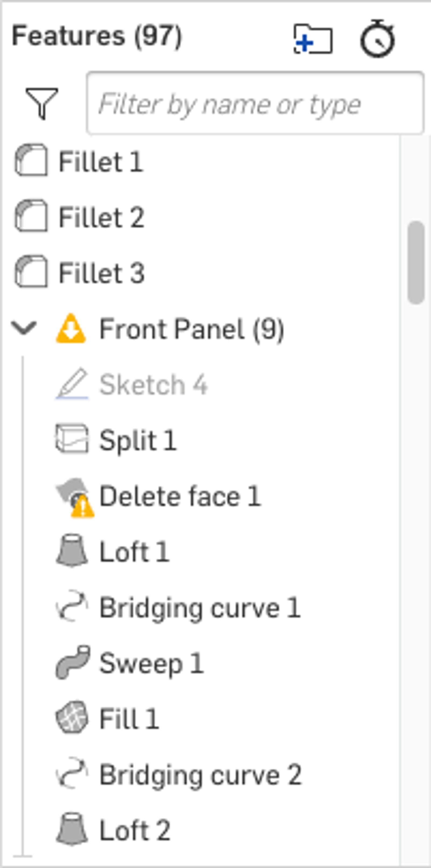The width and height of the screenshot is (431, 868).
Task: Click the add folder icon
Action: point(313,39)
